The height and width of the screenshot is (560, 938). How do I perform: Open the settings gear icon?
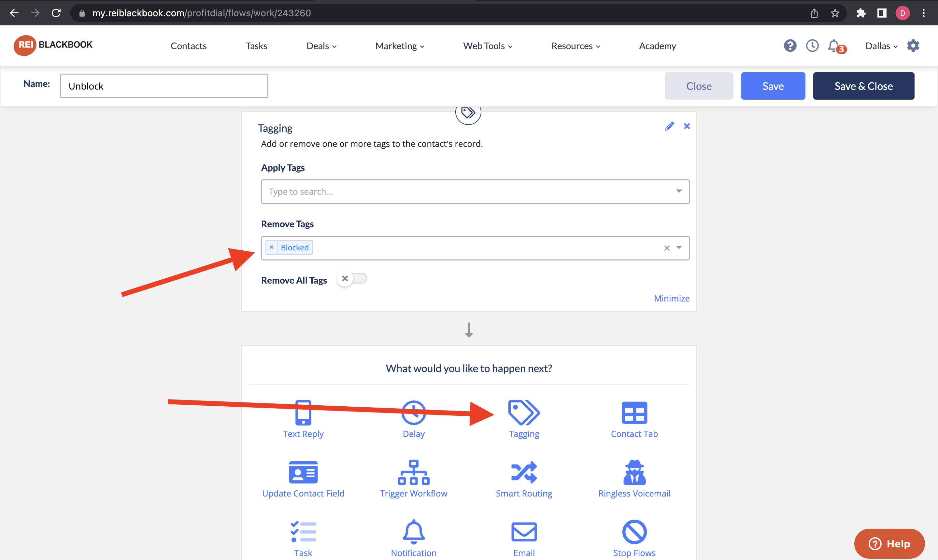(x=913, y=46)
